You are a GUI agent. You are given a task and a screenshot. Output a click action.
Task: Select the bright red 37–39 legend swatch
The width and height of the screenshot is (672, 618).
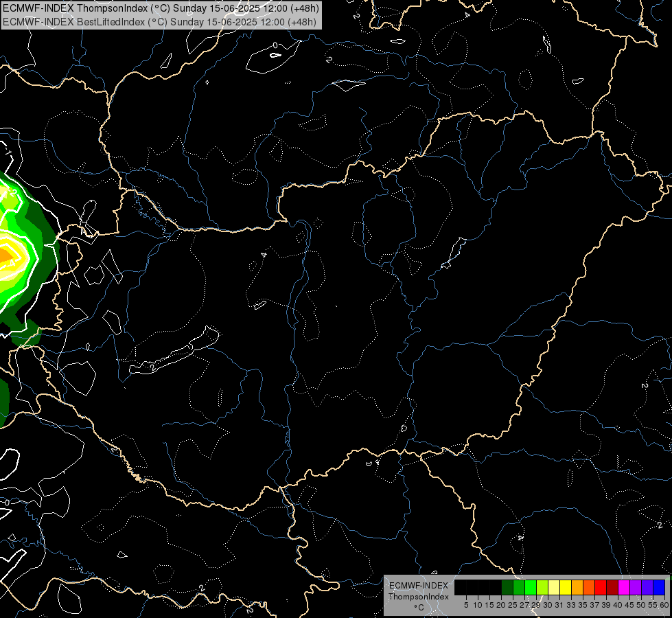point(601,588)
